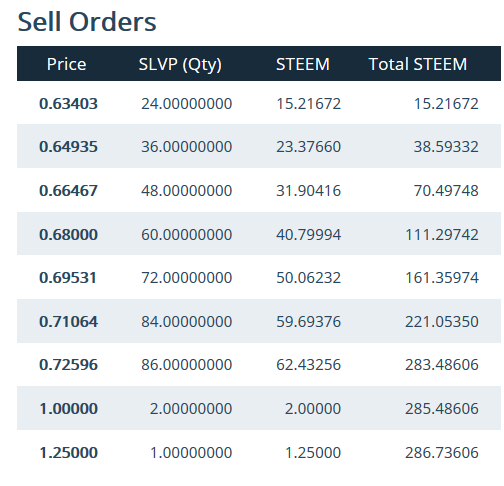Click the SLVP (Qty) column header
The height and width of the screenshot is (486, 504).
(x=180, y=64)
